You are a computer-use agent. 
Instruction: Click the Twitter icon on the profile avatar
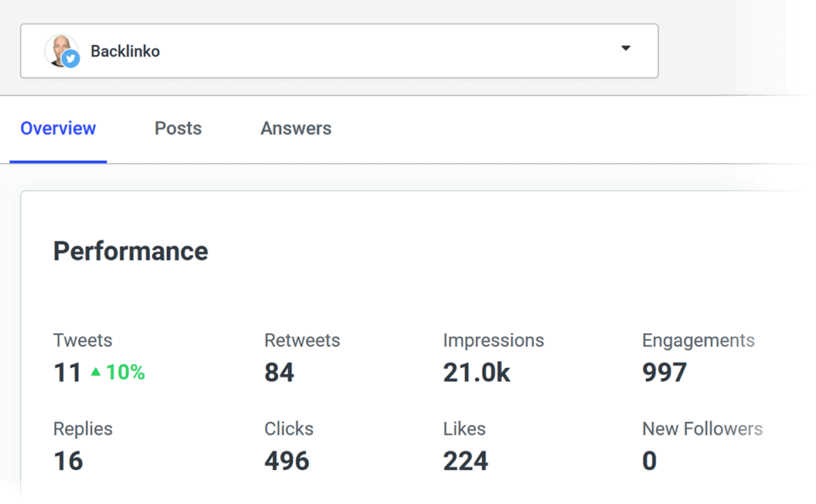(x=71, y=59)
